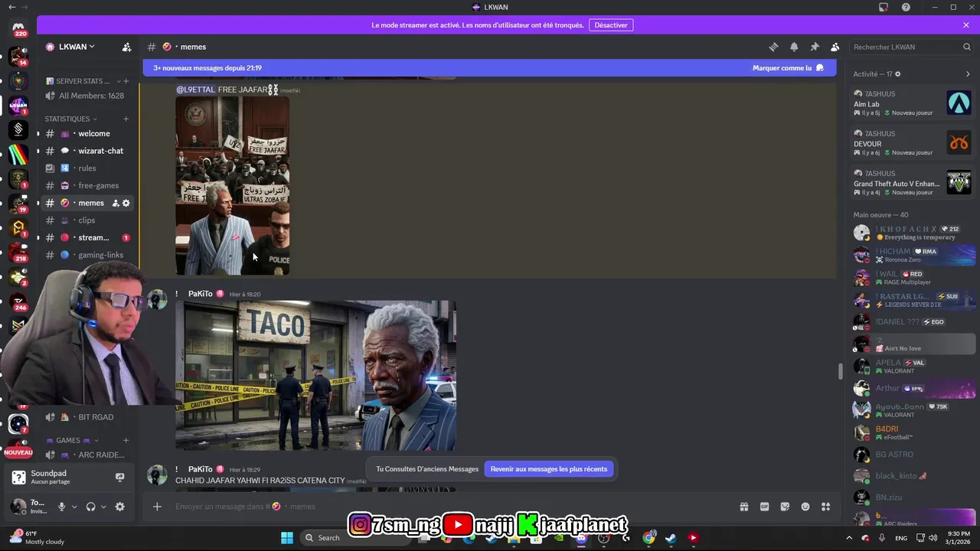Toggle headphone deafen
Viewport: 980px width, 551px height.
pos(90,507)
